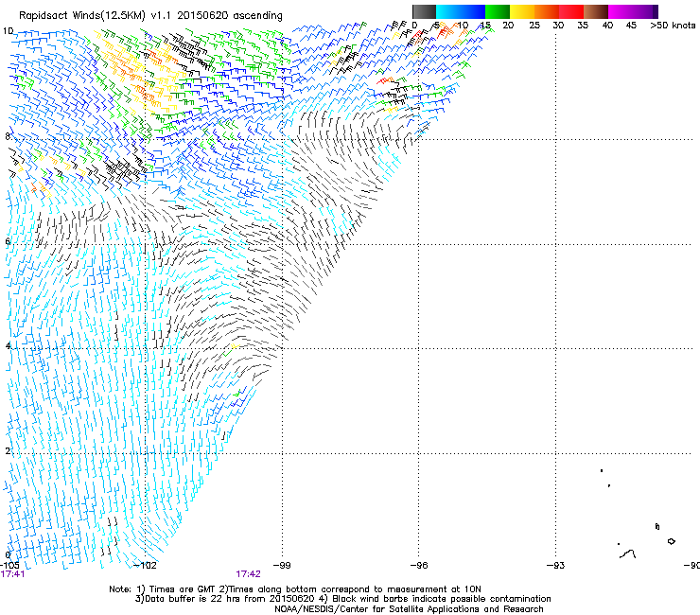Click the legend tick label '40'
Viewport: 700px width, 615px height.
pos(607,26)
